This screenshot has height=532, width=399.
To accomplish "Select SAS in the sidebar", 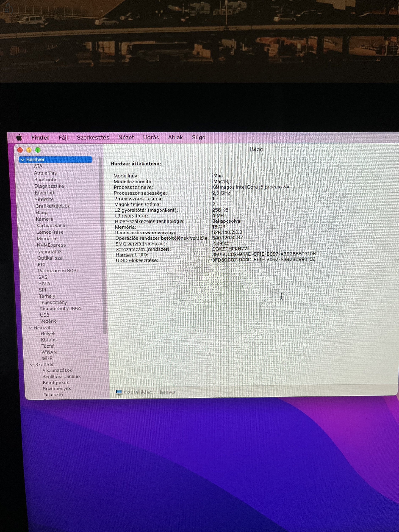I will (x=43, y=277).
